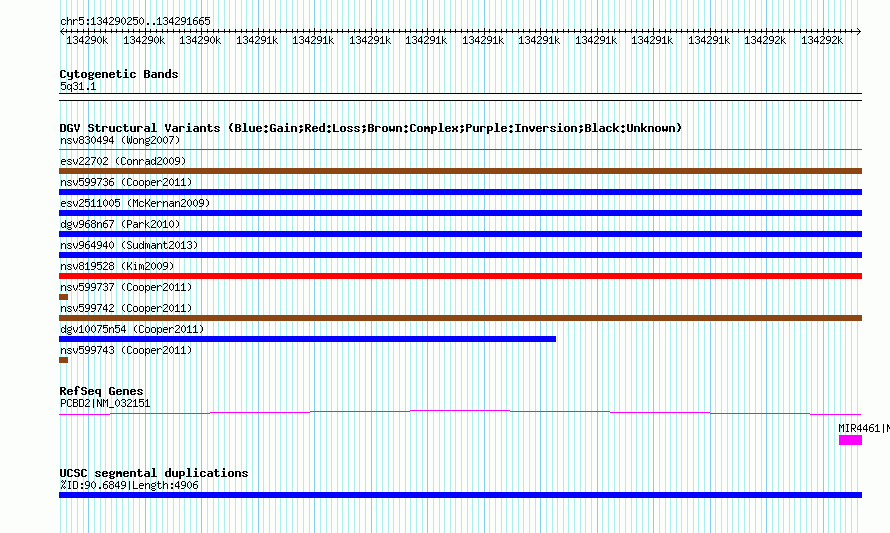Open variant esv22702 (Conrad2009) label
Screen dimensions: 890x533
123,161
